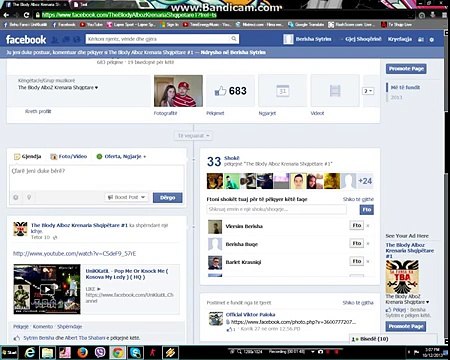Viewport: 450px width, 360px height.
Task: Click the browser address bar URL
Action: point(129,15)
